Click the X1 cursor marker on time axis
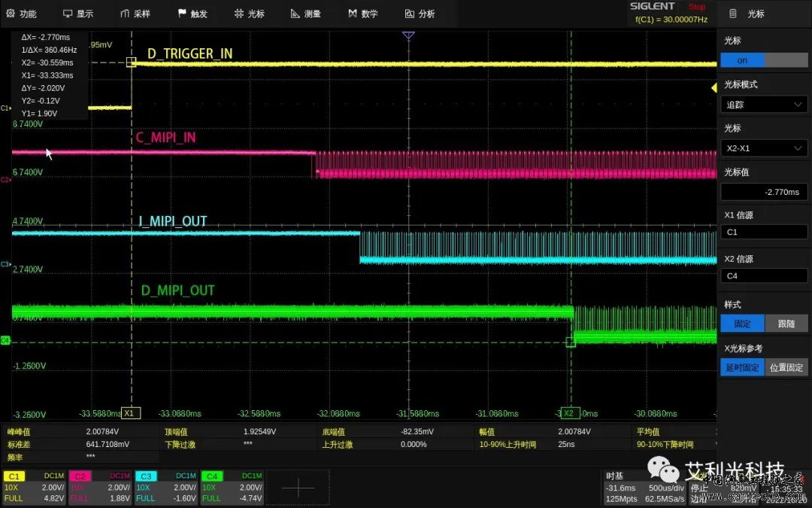The image size is (812, 508). click(x=131, y=413)
